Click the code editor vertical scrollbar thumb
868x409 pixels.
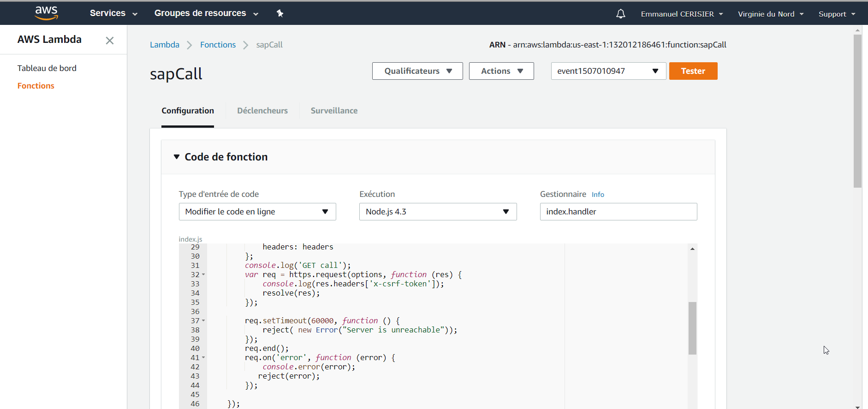(x=692, y=328)
